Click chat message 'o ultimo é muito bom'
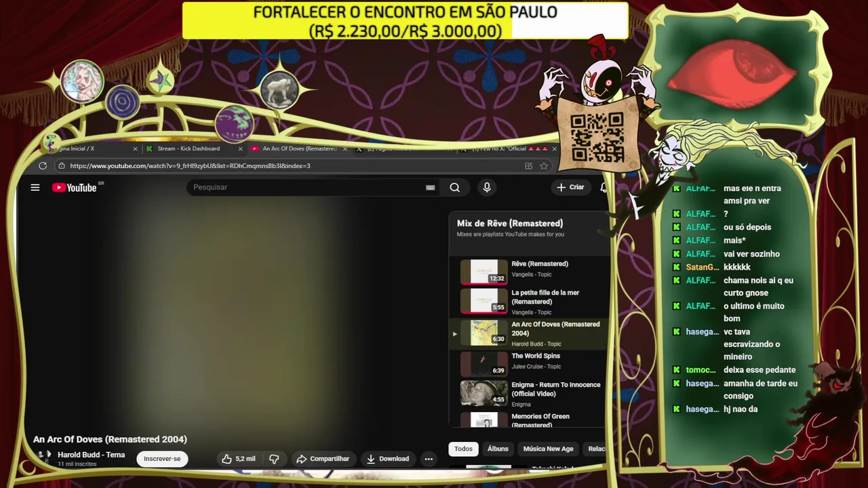The height and width of the screenshot is (488, 868). [x=753, y=312]
